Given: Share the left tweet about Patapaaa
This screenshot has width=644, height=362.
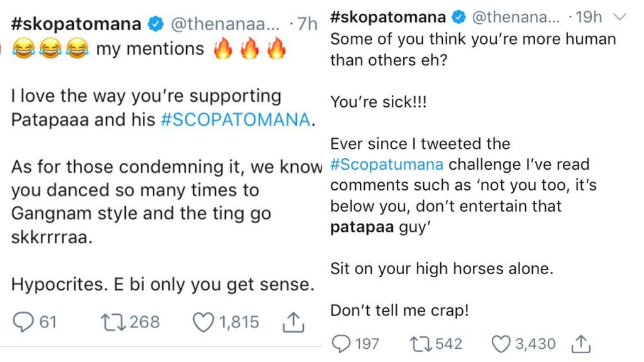Looking at the screenshot, I should (x=294, y=322).
